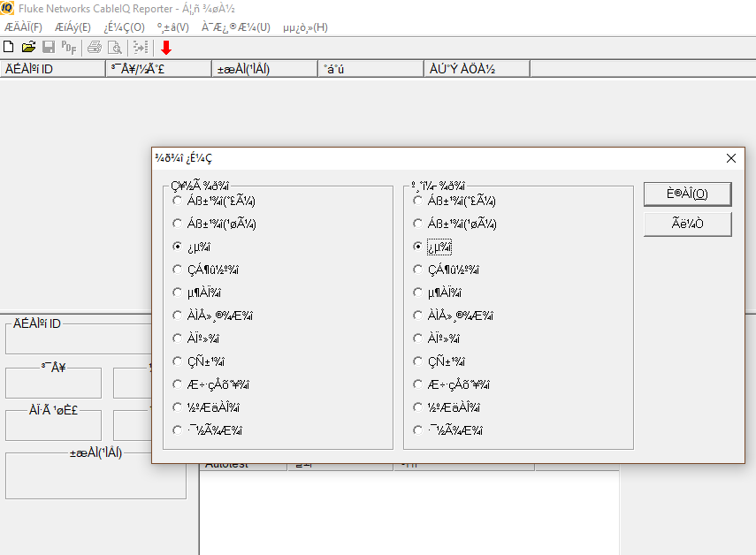Choose 'ÇÑ±¹¾î' radio in left group
The width and height of the screenshot is (756, 555).
pos(199,361)
